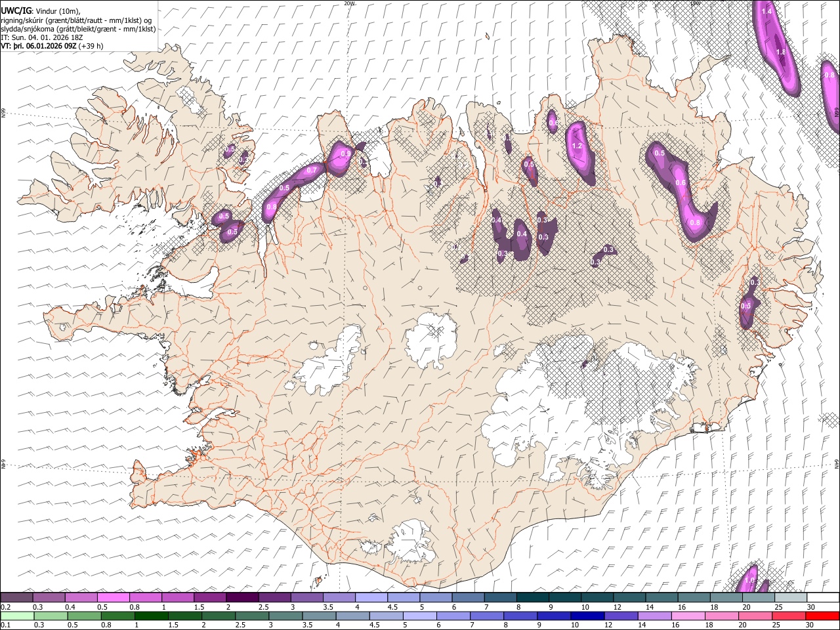Pick the dark teal swatch above upper-row 8

point(532,598)
